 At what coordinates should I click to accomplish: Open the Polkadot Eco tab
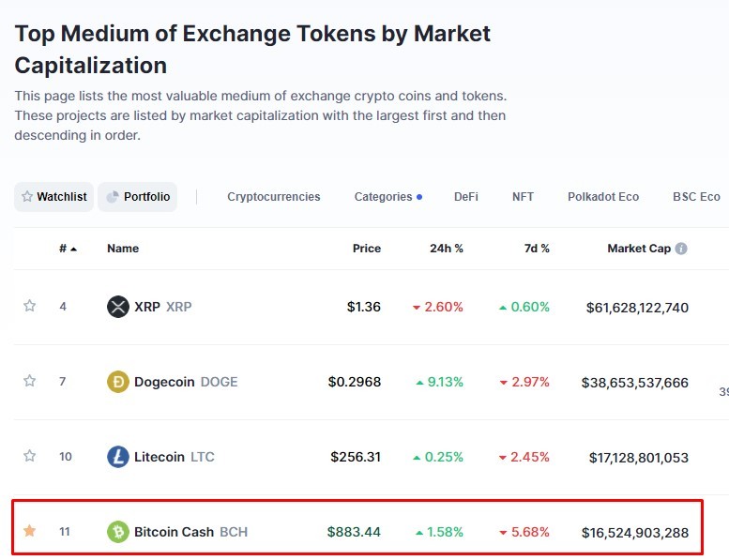pyautogui.click(x=603, y=197)
